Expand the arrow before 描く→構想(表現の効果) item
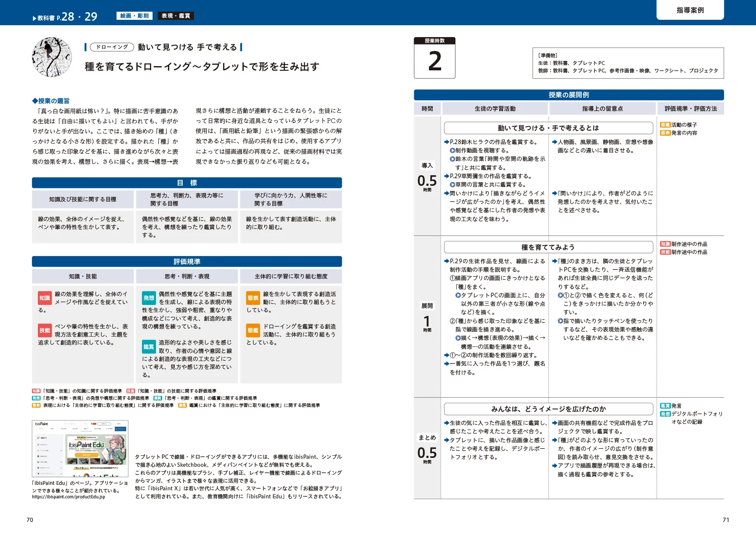The height and width of the screenshot is (535, 756). click(x=458, y=337)
